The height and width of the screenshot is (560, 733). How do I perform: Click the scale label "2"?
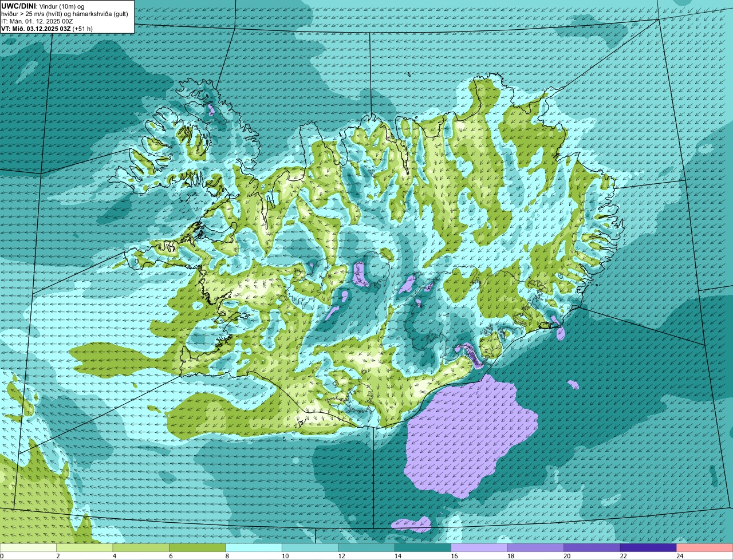58,556
